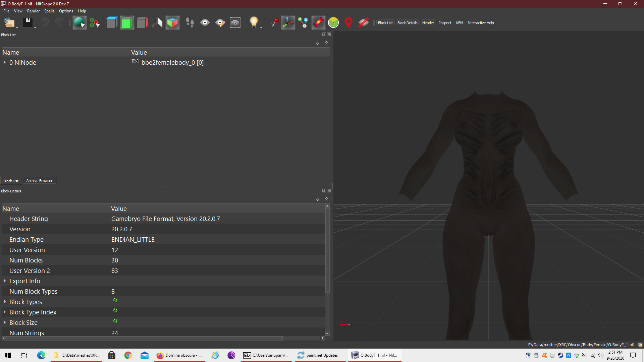The width and height of the screenshot is (644, 362).
Task: Close the Block List panel
Action: pos(329,35)
